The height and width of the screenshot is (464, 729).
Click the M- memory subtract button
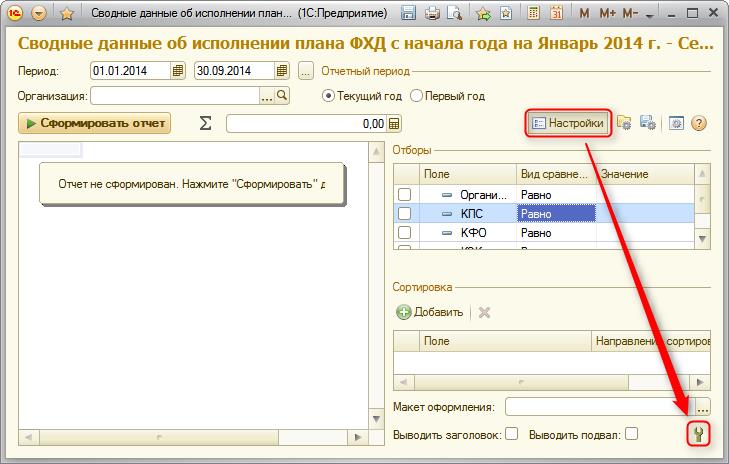click(x=630, y=13)
